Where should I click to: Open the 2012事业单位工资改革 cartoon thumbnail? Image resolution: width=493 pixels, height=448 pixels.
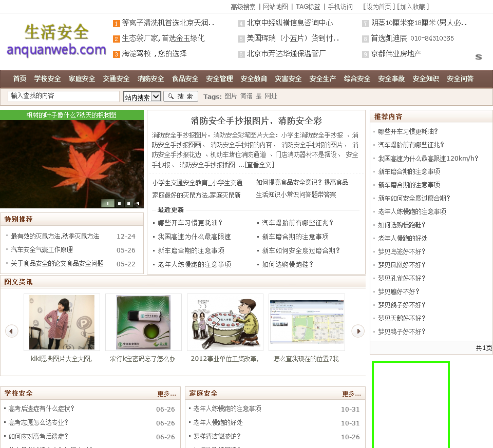(x=225, y=322)
